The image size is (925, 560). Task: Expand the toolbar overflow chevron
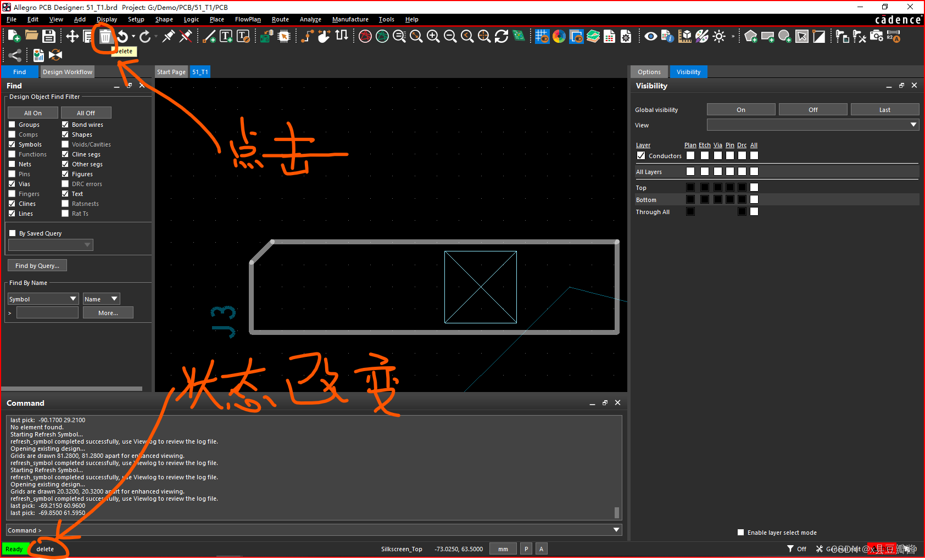[733, 37]
